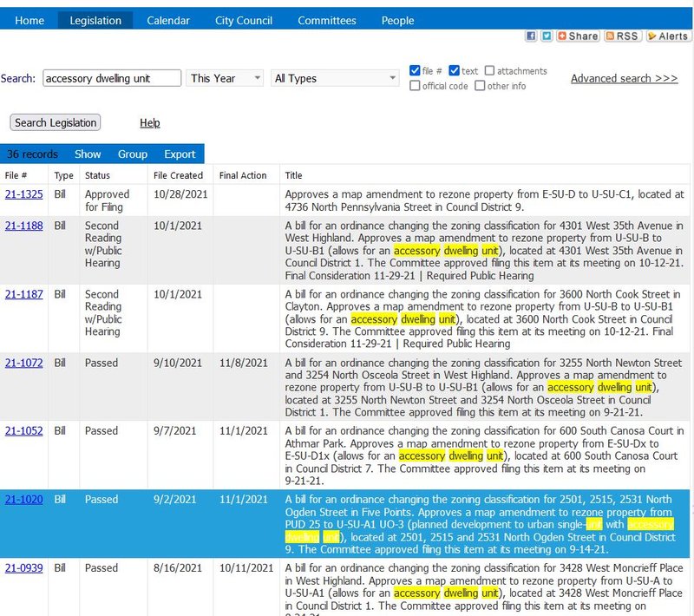Open file 21-1188 link
Screen dimensions: 694x616
coord(23,226)
